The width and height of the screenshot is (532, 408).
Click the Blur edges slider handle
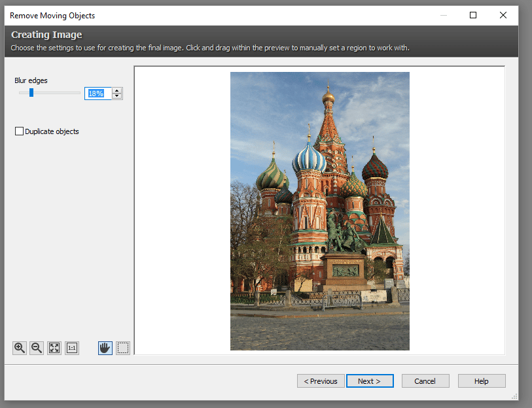click(x=31, y=93)
